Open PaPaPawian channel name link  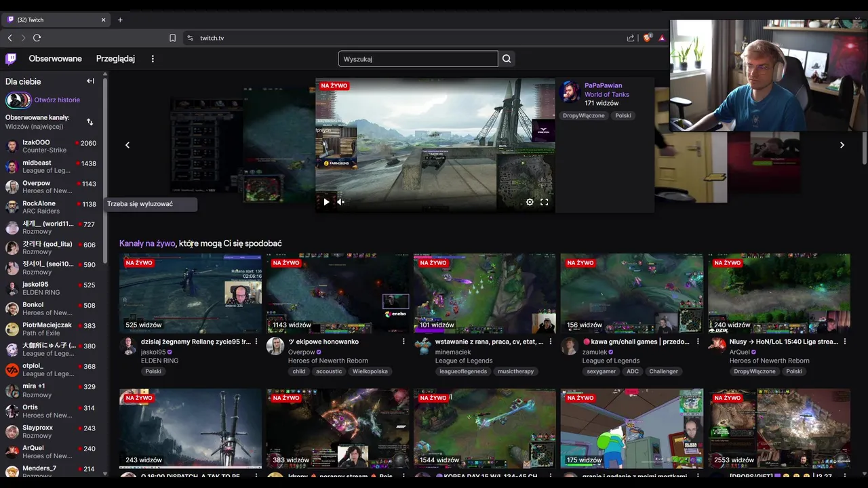click(603, 86)
